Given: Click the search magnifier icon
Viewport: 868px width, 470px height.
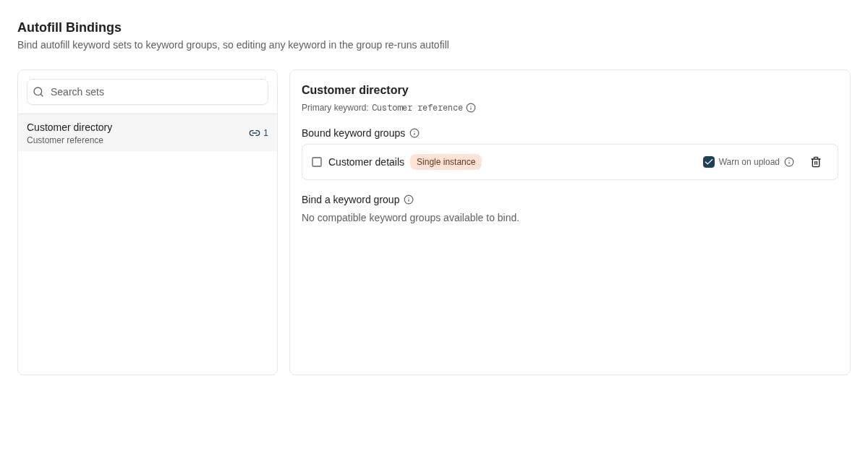Looking at the screenshot, I should (x=38, y=92).
